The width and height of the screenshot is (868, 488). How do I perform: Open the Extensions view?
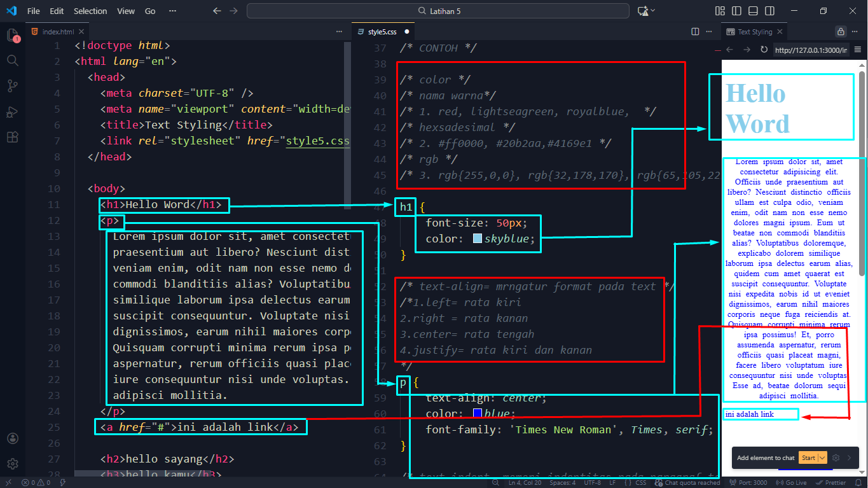(12, 137)
